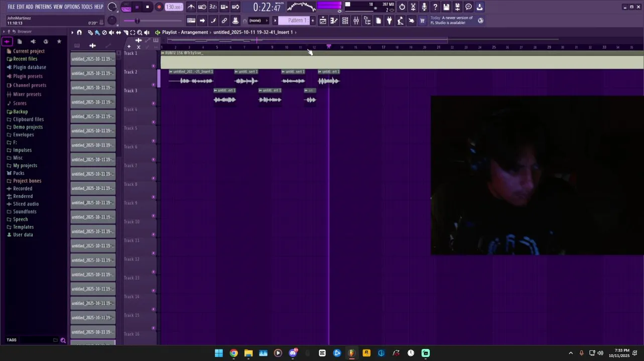Viewport: 644px width, 361px height.
Task: Select the Zoom magnifier tool in playlist
Action: click(x=140, y=33)
